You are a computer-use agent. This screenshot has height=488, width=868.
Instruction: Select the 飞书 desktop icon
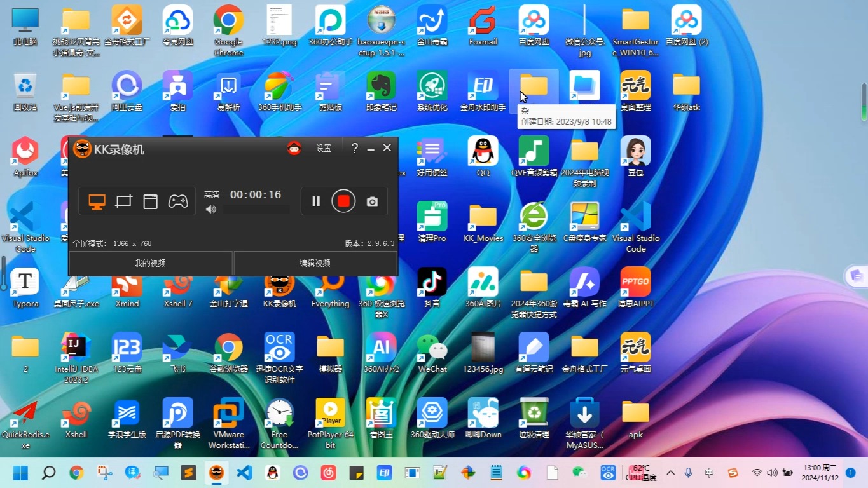click(178, 353)
